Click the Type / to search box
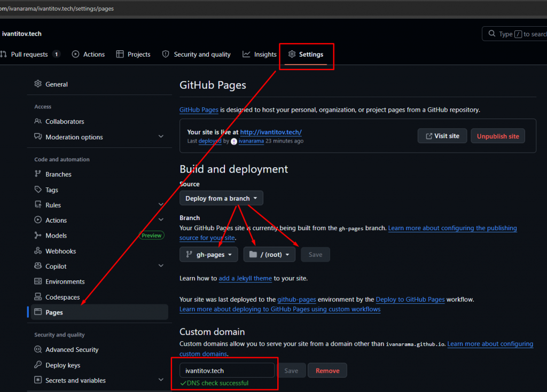This screenshot has height=392, width=547. pyautogui.click(x=514, y=34)
